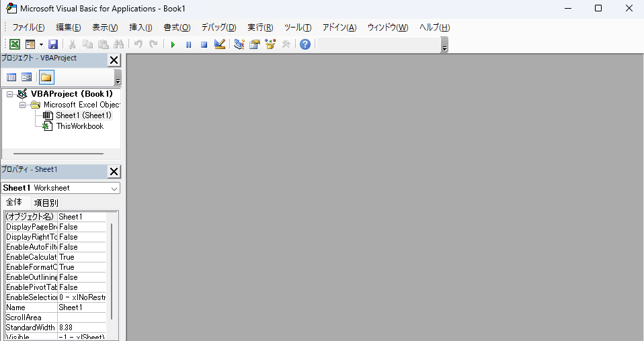Viewport: 644px width, 341px height.
Task: Open the アドイン(A) menu
Action: click(x=339, y=28)
